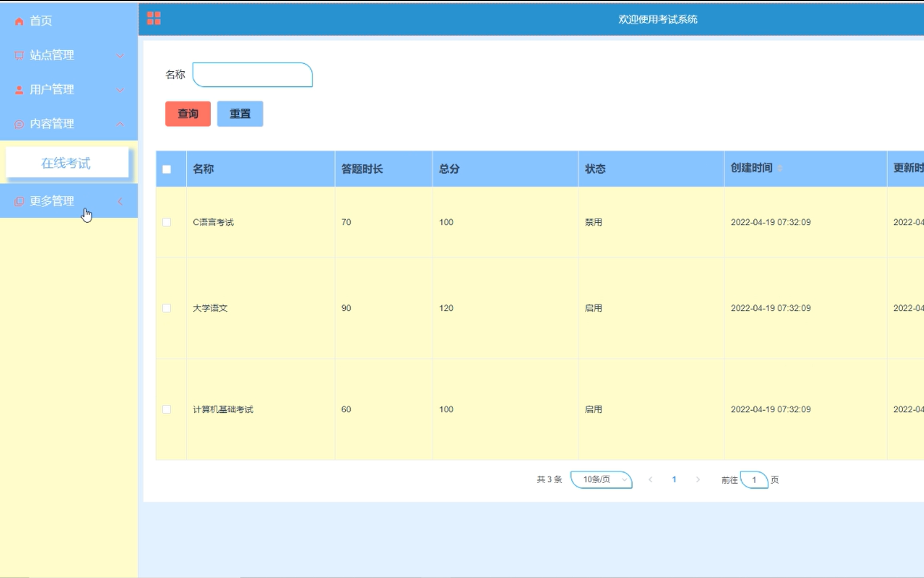Open the 首页 menu item
The image size is (924, 578).
(69, 21)
